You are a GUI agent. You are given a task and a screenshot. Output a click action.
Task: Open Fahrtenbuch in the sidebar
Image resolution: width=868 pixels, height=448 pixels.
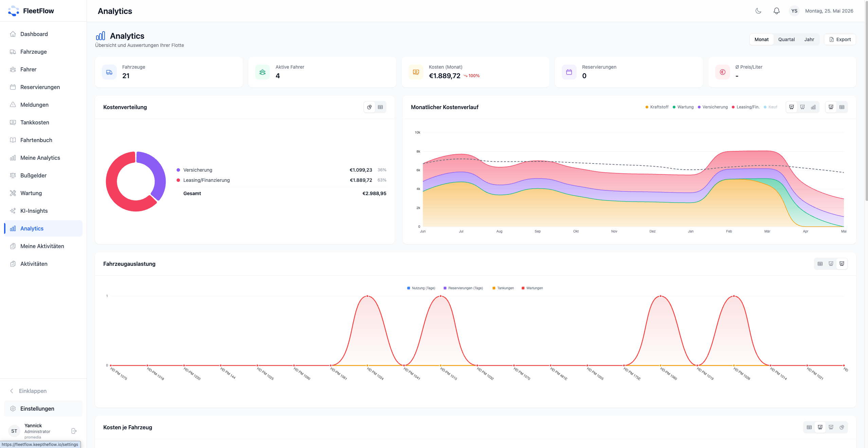pos(43,140)
